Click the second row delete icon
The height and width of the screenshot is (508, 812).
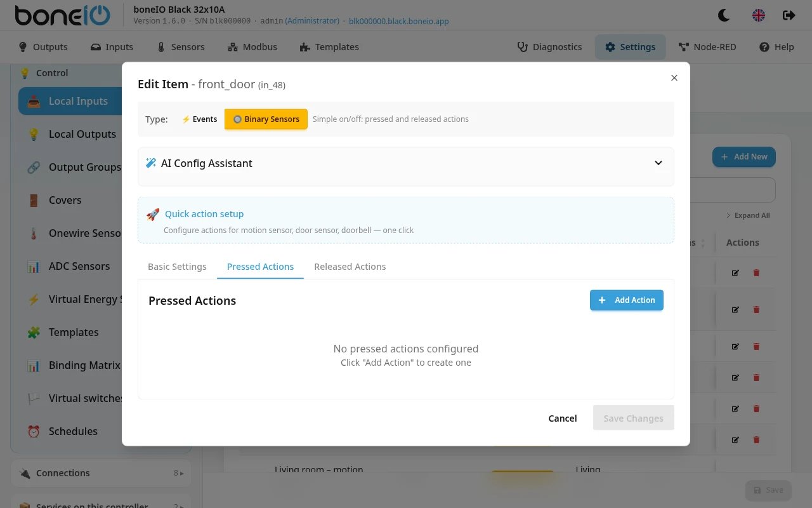click(x=756, y=310)
